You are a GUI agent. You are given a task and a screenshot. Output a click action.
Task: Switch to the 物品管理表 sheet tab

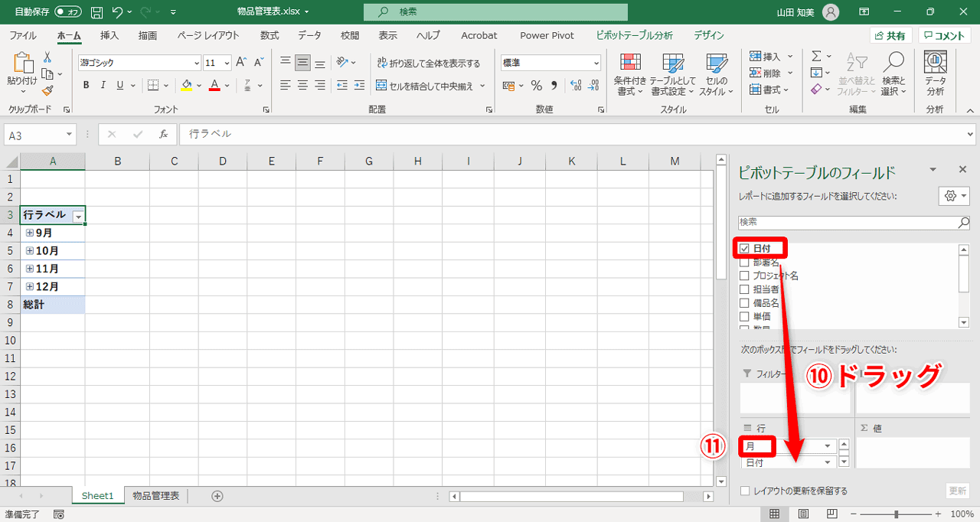pos(155,496)
